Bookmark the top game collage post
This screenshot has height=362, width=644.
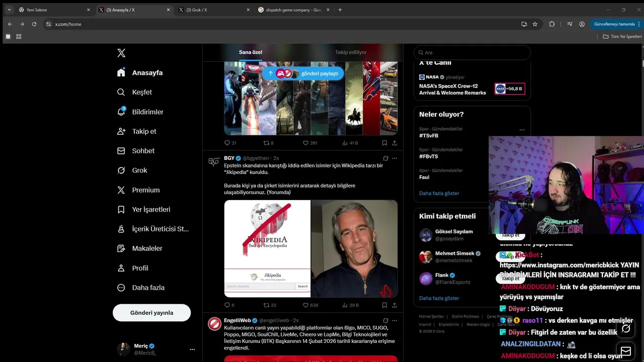pyautogui.click(x=384, y=143)
